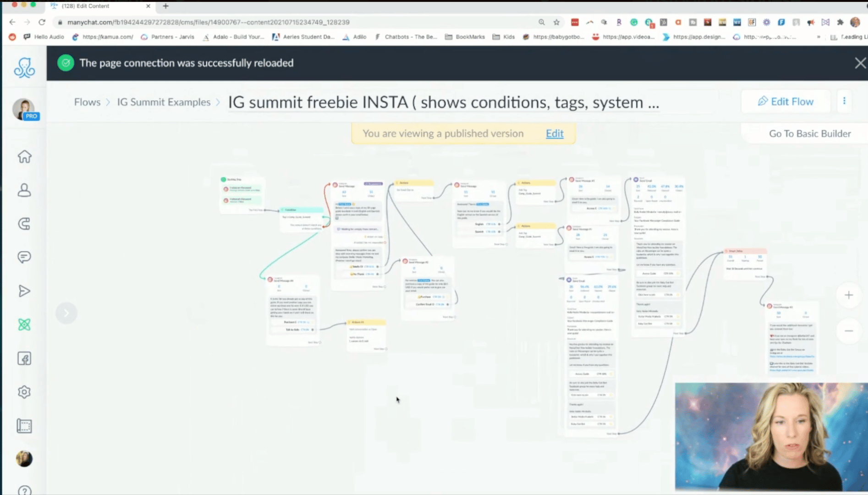The width and height of the screenshot is (868, 495).
Task: Zoom out the flow canvas
Action: 849,330
